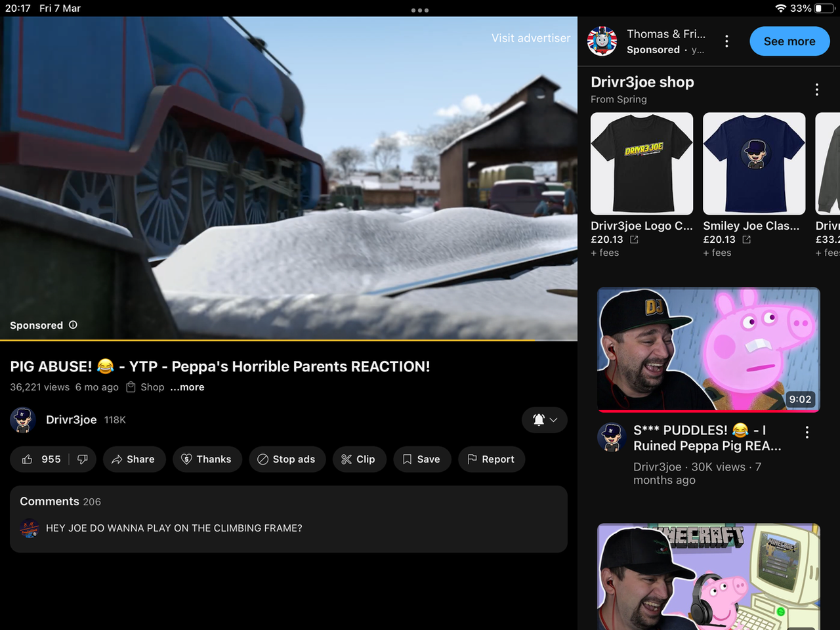Image resolution: width=840 pixels, height=630 pixels.
Task: Open options for S*** PUDDLES video
Action: 807,432
